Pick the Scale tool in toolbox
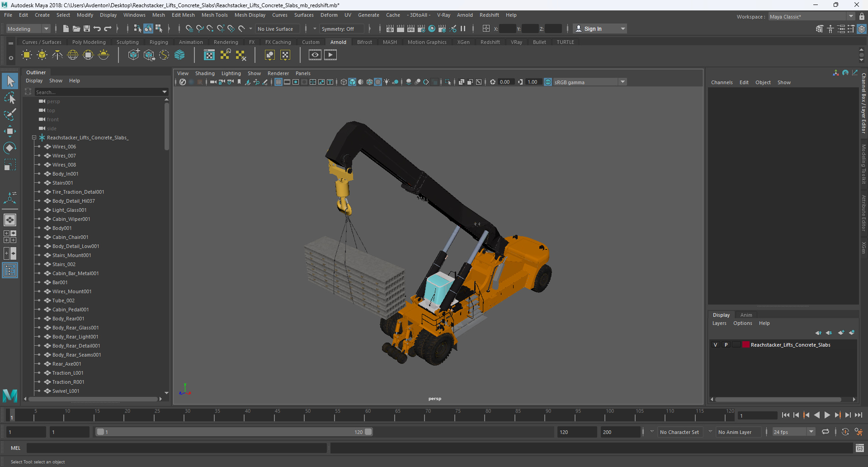This screenshot has width=868, height=467. click(x=10, y=164)
